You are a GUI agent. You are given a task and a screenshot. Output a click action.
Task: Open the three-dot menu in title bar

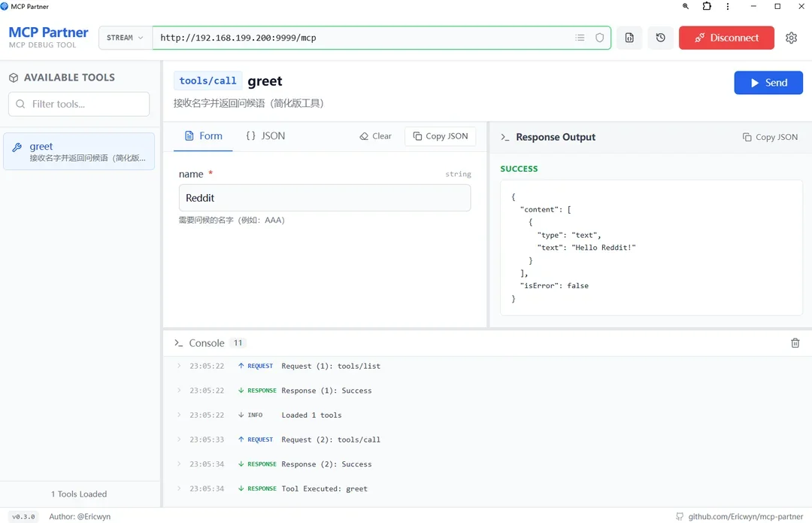(728, 6)
